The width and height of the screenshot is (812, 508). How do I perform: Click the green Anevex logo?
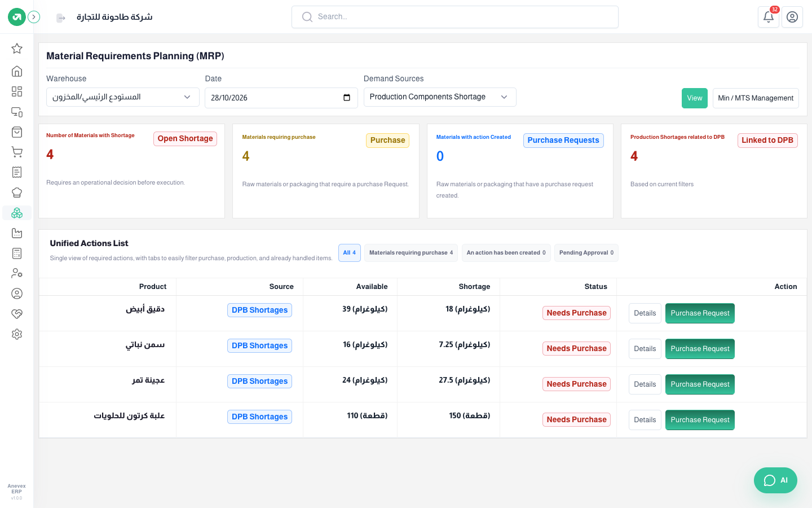(x=17, y=17)
